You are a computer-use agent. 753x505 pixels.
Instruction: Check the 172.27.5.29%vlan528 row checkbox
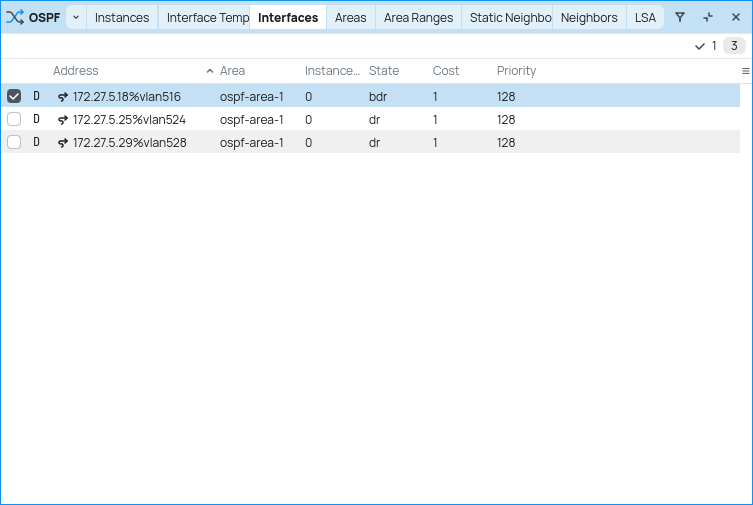[x=14, y=142]
